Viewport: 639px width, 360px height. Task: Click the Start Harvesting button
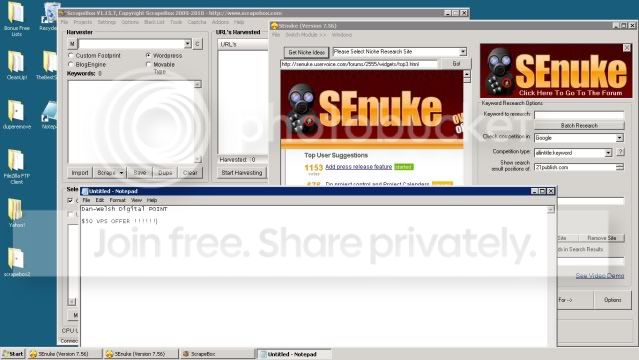point(242,173)
